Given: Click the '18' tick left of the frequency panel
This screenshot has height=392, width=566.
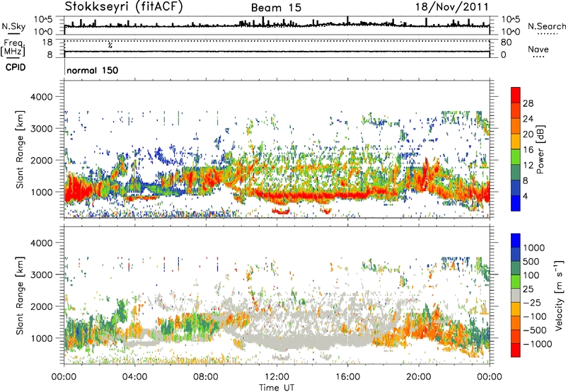Looking at the screenshot, I should pyautogui.click(x=47, y=42).
